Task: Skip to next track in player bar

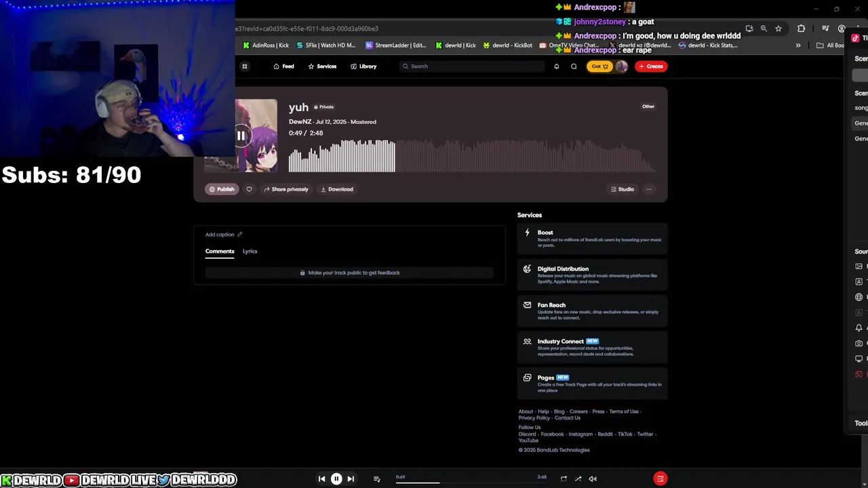Action: [x=351, y=479]
